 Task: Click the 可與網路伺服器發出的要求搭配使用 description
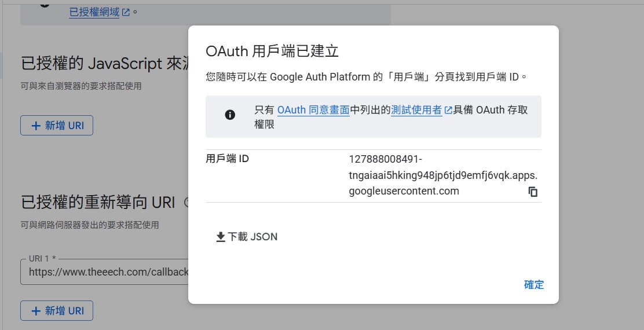pos(89,225)
